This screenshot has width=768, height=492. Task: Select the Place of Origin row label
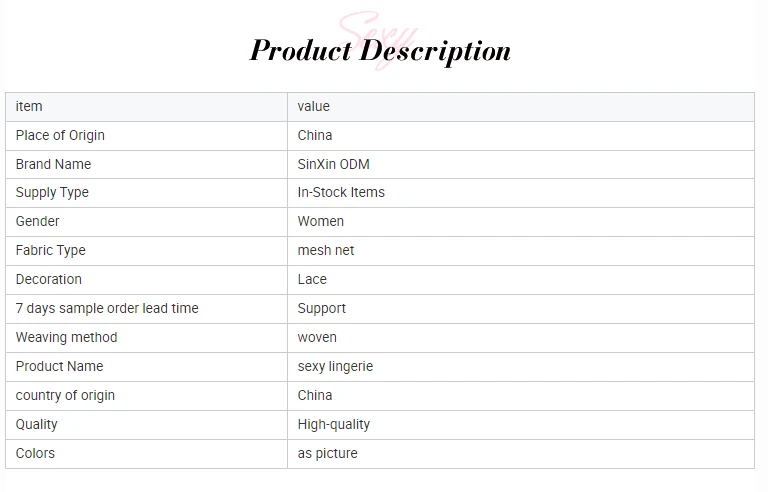(60, 135)
